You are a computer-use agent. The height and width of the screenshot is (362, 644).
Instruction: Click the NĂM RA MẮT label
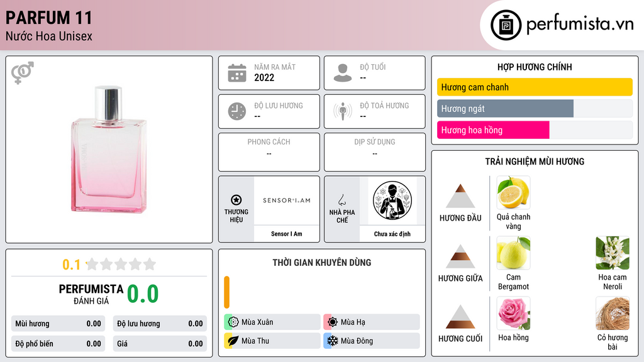click(275, 67)
